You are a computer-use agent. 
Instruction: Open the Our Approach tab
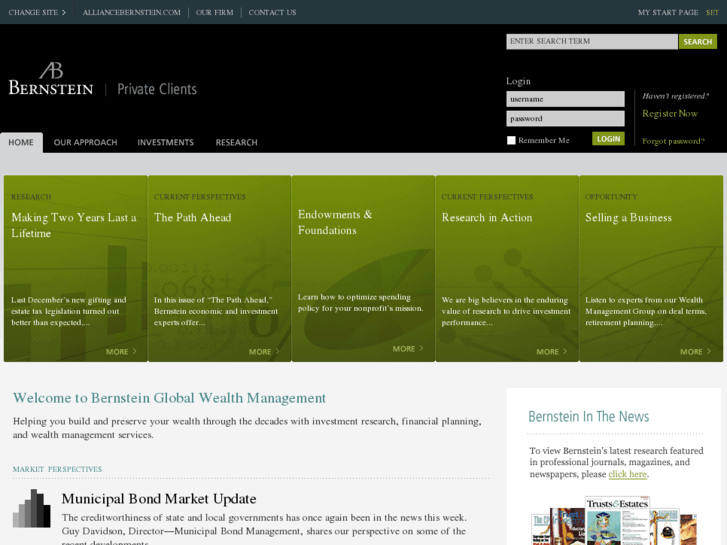coord(85,142)
